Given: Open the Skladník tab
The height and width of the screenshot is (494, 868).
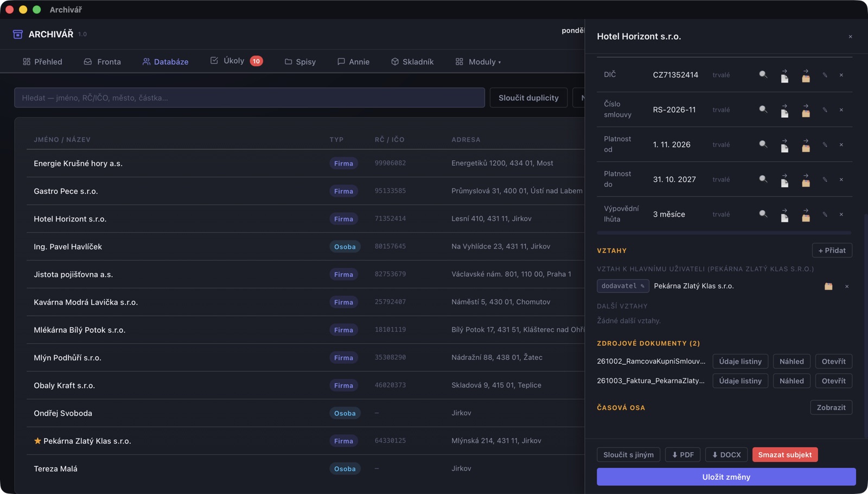Looking at the screenshot, I should click(x=412, y=62).
